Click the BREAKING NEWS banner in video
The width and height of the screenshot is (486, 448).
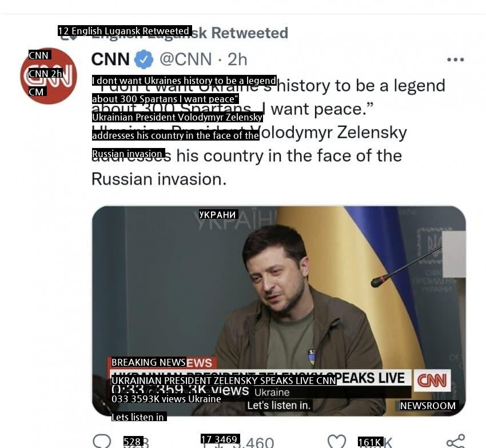click(x=161, y=362)
